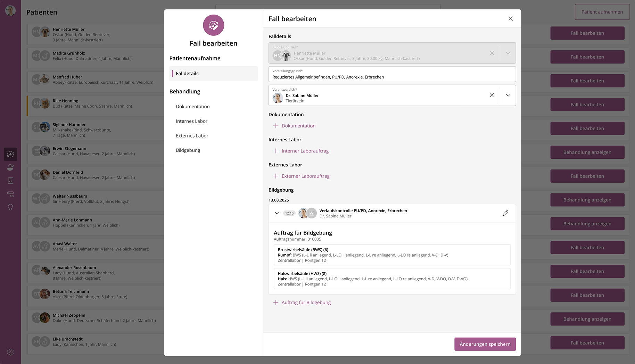635x364 pixels.
Task: Go to Dokumentation in the Behandlung navigation
Action: [193, 107]
